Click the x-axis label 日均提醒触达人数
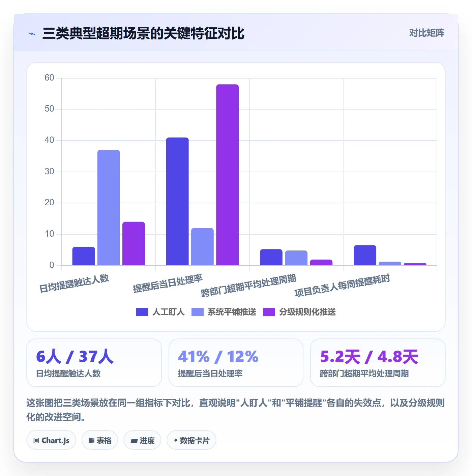This screenshot has height=476, width=472. [74, 284]
